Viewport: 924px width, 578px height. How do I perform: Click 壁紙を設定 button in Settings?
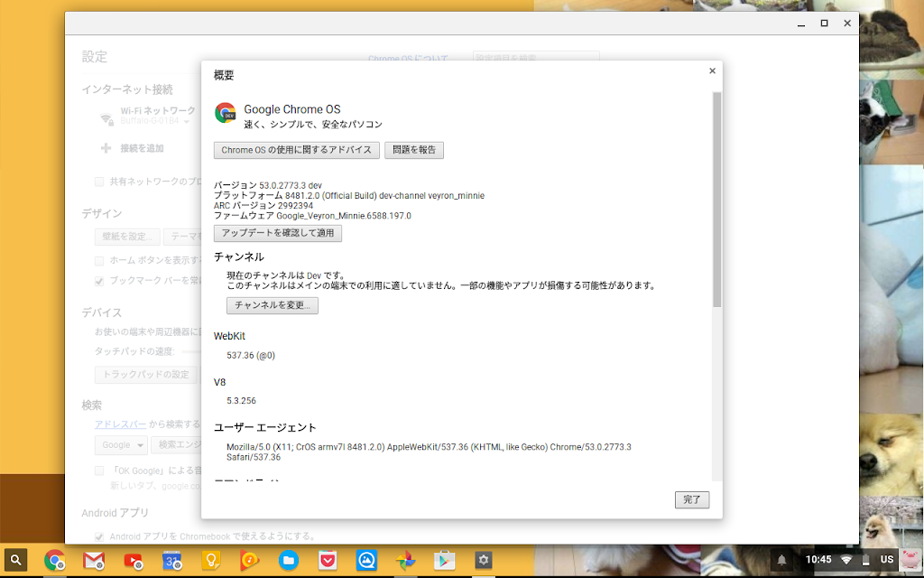(127, 237)
